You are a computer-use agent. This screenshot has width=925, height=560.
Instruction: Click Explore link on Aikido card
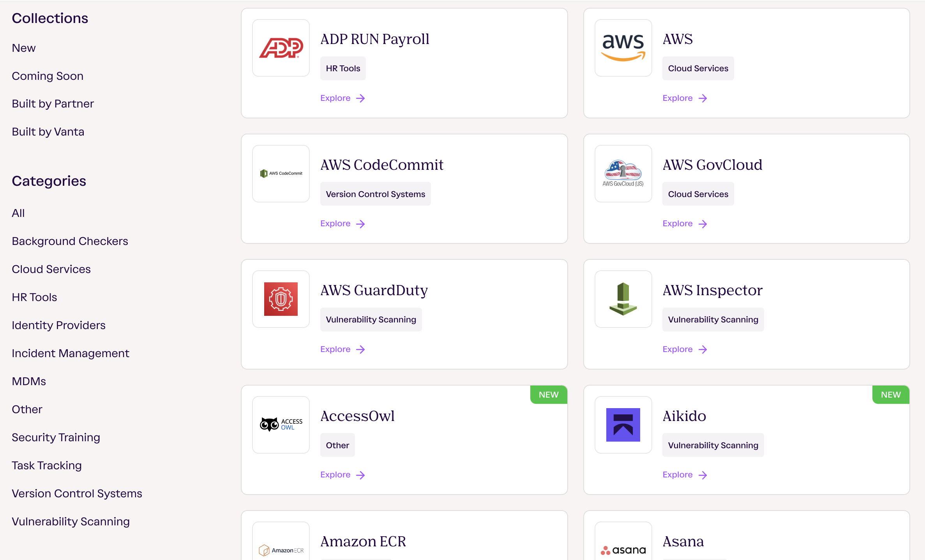coord(684,475)
